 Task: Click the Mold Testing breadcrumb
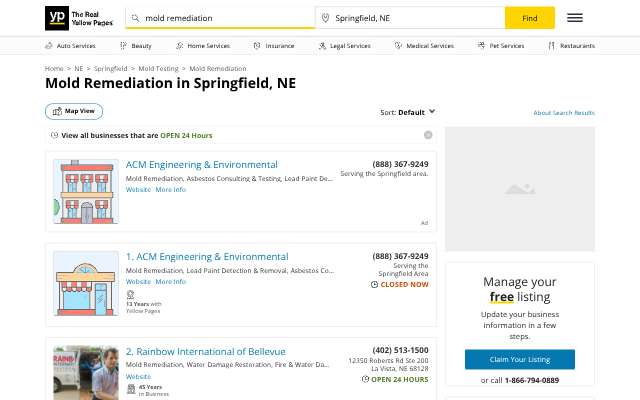coord(158,69)
